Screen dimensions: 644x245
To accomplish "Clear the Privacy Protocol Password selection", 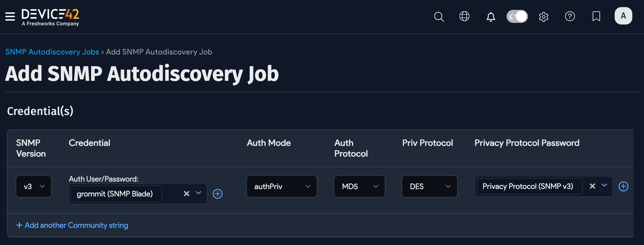I will [x=592, y=186].
